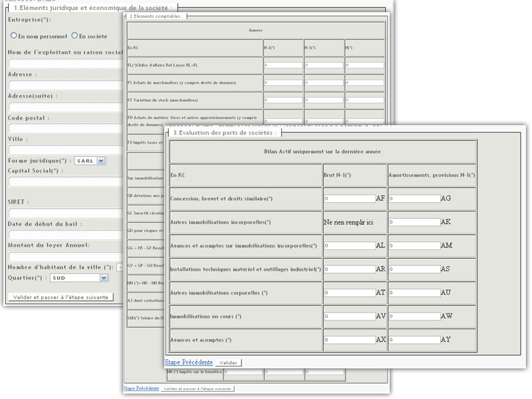The height and width of the screenshot is (399, 532).
Task: Click the AU Autres immobilisations corporelles input
Action: (414, 293)
